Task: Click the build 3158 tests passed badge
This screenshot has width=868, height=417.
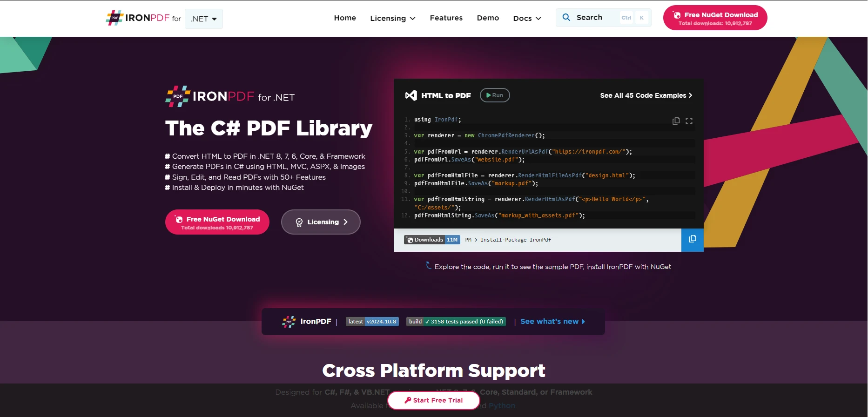Action: [456, 322]
